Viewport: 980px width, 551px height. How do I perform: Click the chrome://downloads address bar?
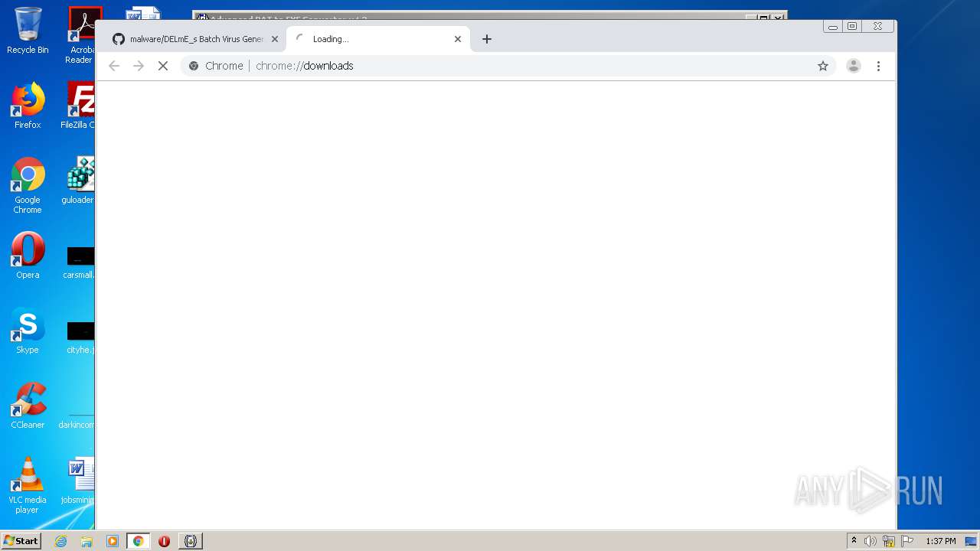click(x=508, y=66)
